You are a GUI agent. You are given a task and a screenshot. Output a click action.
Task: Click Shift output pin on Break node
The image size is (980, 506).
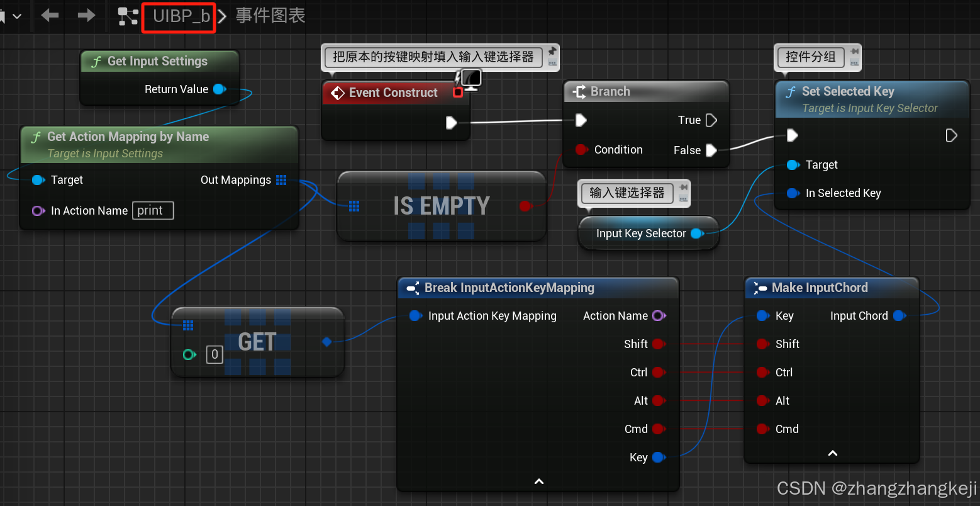click(x=659, y=344)
